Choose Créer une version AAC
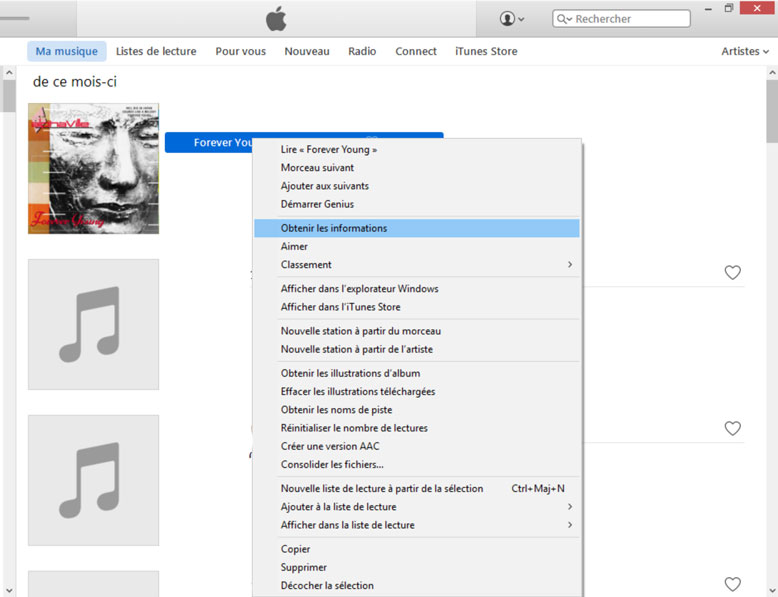778x597 pixels. coord(417,447)
